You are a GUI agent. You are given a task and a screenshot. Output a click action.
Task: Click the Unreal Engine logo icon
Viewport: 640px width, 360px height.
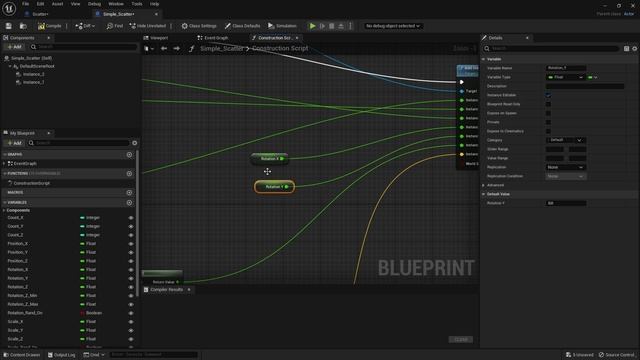pos(9,9)
